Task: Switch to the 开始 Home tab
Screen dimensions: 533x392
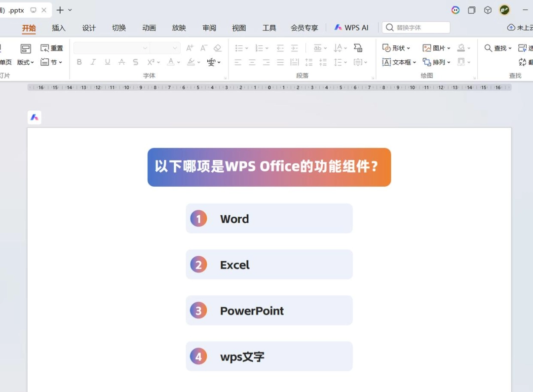Action: [29, 28]
